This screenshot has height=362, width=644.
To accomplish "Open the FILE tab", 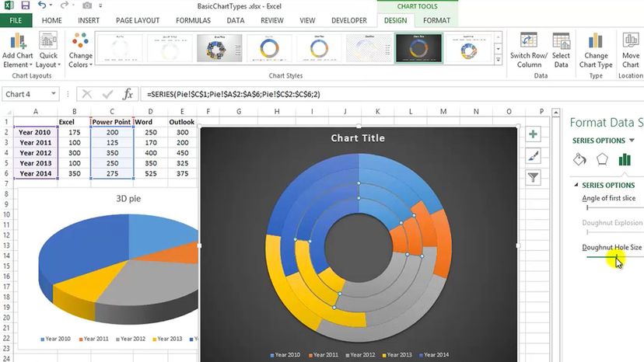I will (16, 20).
